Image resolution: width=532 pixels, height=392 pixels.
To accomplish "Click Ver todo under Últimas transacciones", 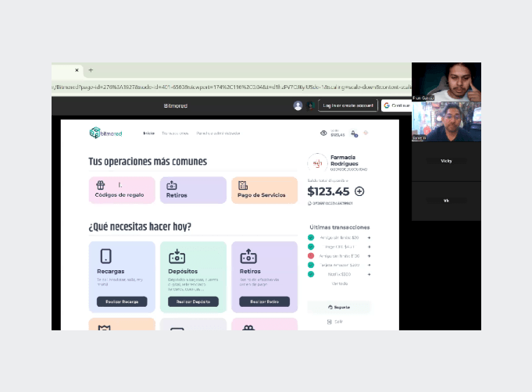I will tap(339, 283).
